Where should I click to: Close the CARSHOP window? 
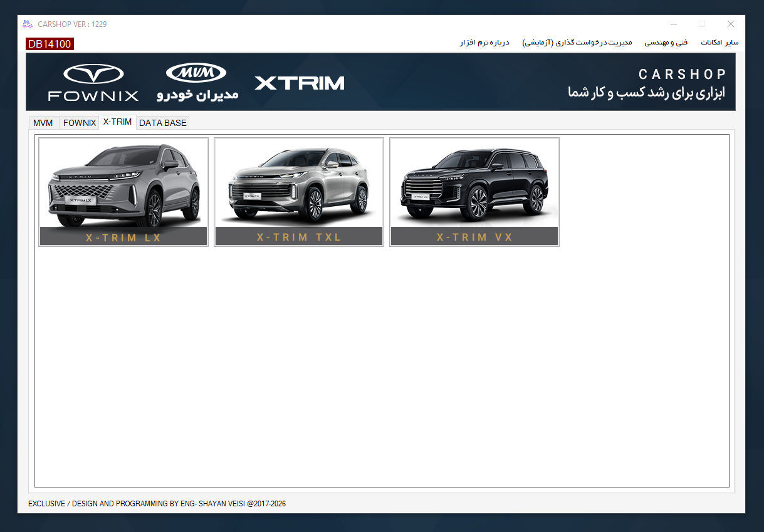tap(731, 24)
